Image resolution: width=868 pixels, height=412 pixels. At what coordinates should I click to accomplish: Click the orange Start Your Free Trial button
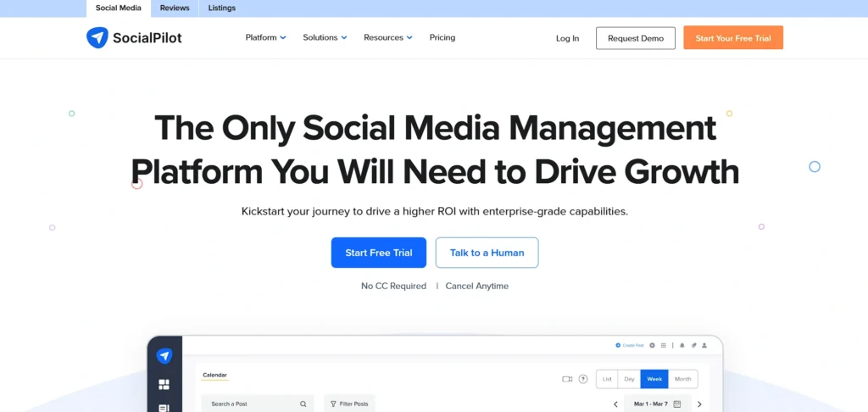tap(733, 37)
